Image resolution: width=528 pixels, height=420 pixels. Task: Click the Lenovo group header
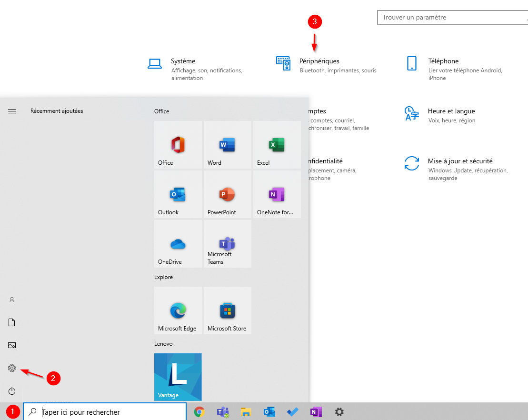tap(163, 343)
